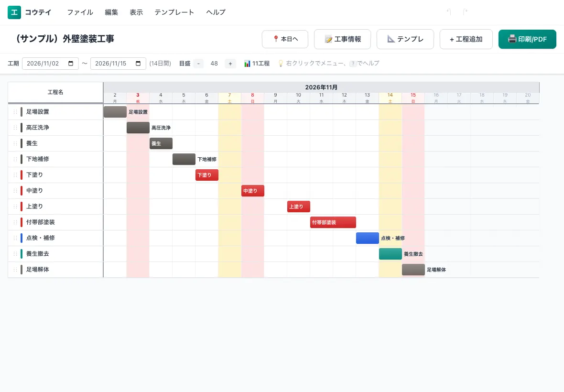Screen dimensions: 564x392
Task: Grab the drag handle for 下地補修 row
Action: coord(15,159)
